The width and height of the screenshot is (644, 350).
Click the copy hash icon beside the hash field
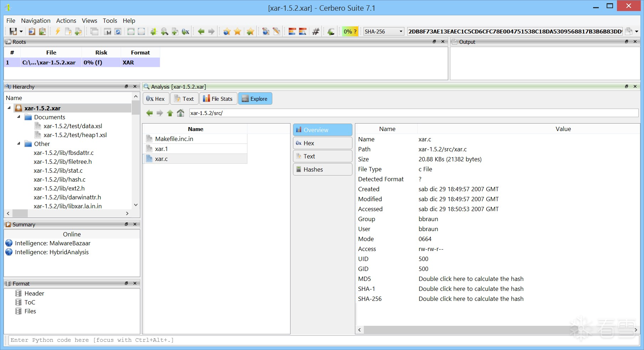tap(629, 31)
